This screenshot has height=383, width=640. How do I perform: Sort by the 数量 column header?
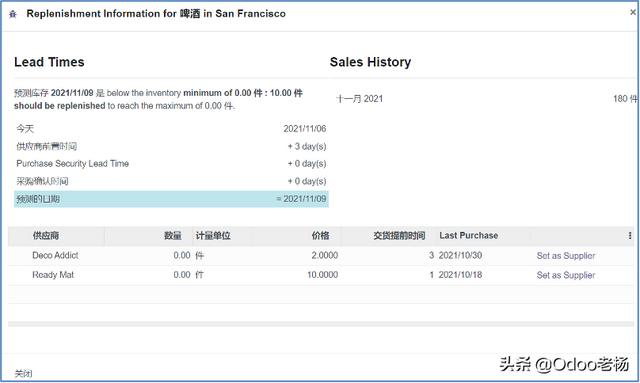[x=173, y=236]
